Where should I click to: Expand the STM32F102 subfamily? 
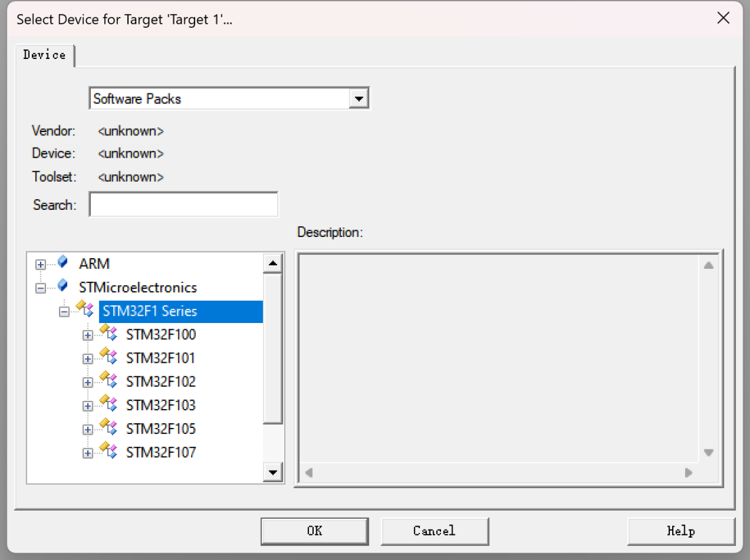[87, 382]
